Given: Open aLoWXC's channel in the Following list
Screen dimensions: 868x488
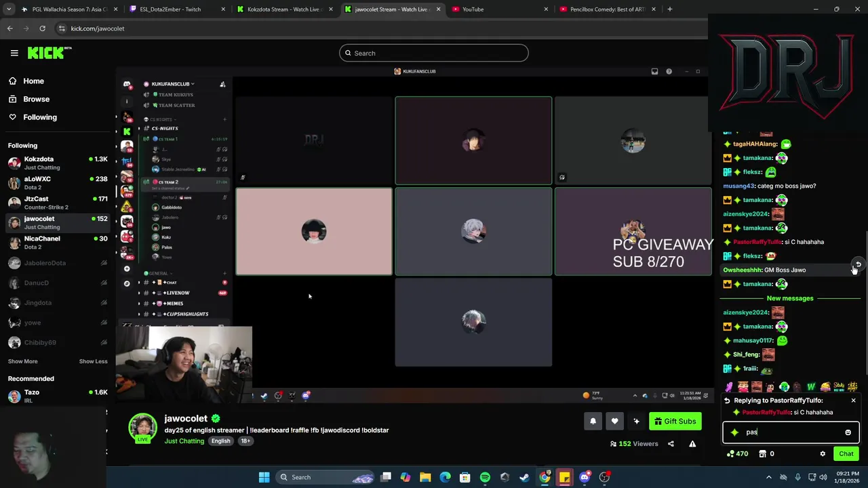Looking at the screenshot, I should 58,183.
